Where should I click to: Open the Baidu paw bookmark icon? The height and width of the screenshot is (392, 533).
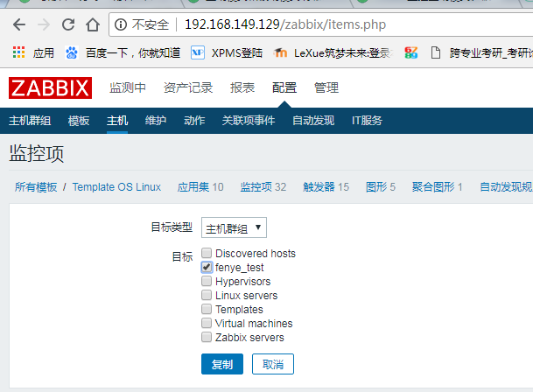click(72, 52)
